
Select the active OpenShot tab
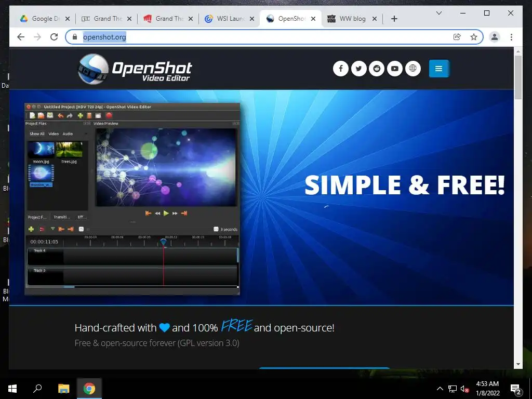tap(291, 19)
